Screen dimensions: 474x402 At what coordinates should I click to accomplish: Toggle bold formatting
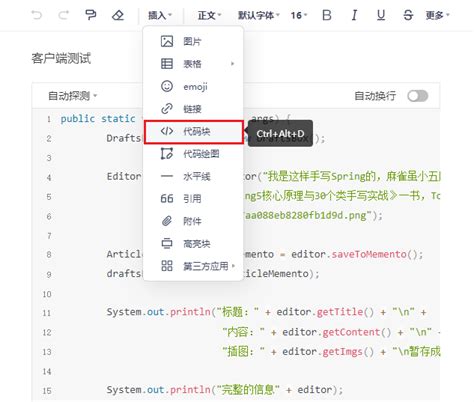(327, 15)
